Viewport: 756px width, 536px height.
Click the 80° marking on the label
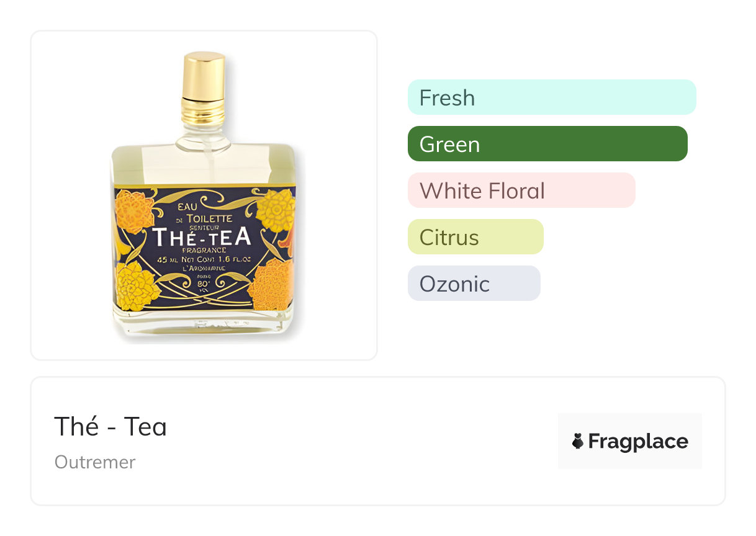tap(204, 285)
